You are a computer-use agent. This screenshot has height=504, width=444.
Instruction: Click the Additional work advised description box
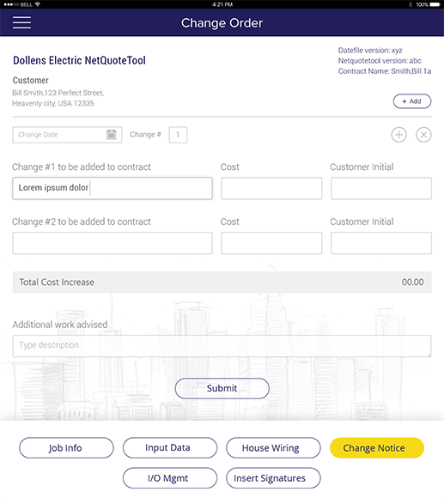coord(222,346)
